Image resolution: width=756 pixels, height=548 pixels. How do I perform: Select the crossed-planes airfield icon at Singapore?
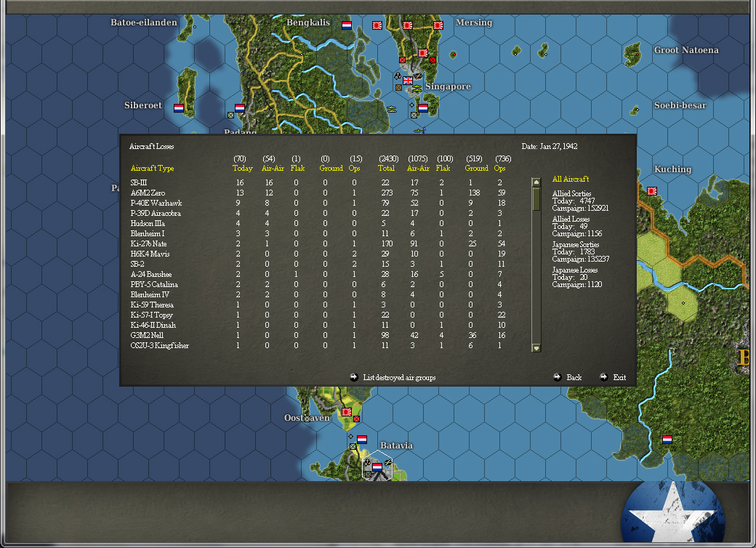(419, 76)
